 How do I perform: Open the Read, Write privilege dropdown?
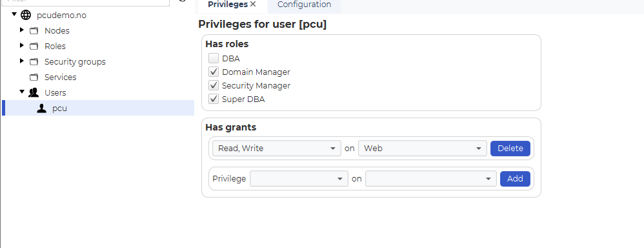click(x=276, y=148)
